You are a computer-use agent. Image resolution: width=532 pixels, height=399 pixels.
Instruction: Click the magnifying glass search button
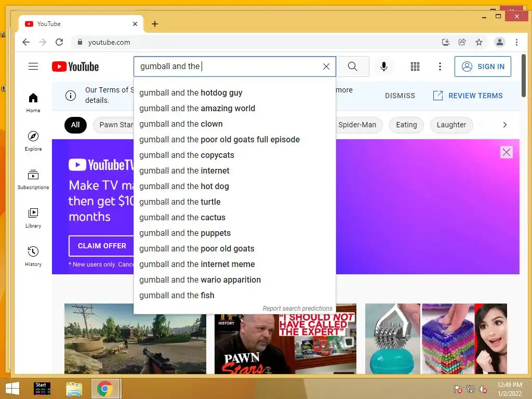coord(353,66)
